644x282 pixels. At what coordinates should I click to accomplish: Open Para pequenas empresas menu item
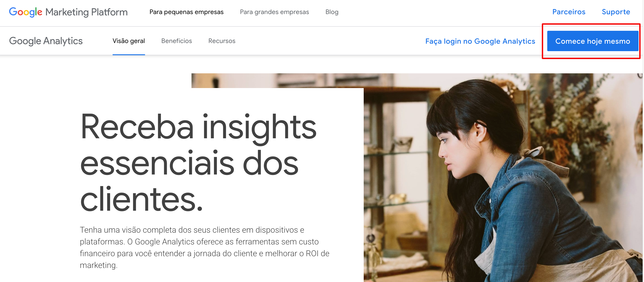[186, 12]
